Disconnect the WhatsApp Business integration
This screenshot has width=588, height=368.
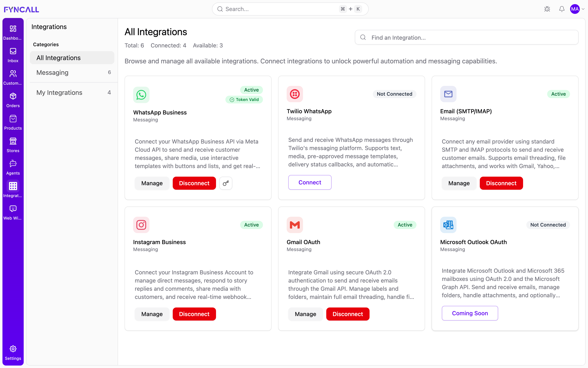coord(194,183)
